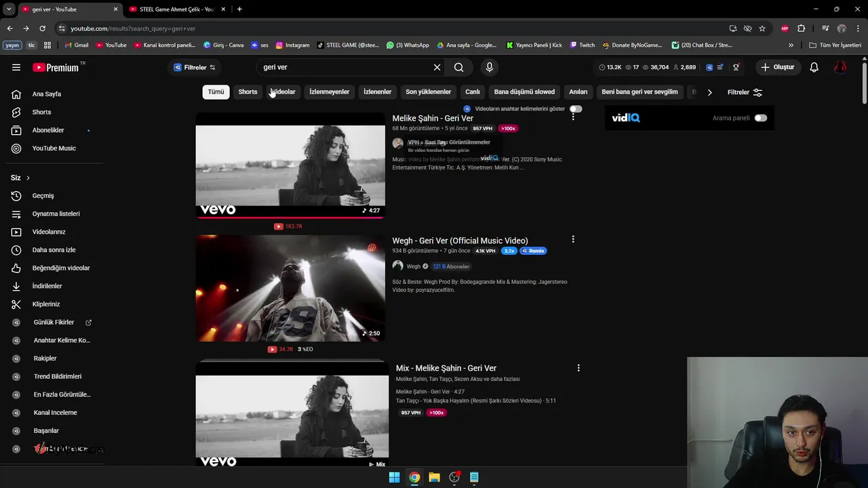Open Melike Şahin video thumbnail 4:27
868x488 pixels.
[x=290, y=165]
